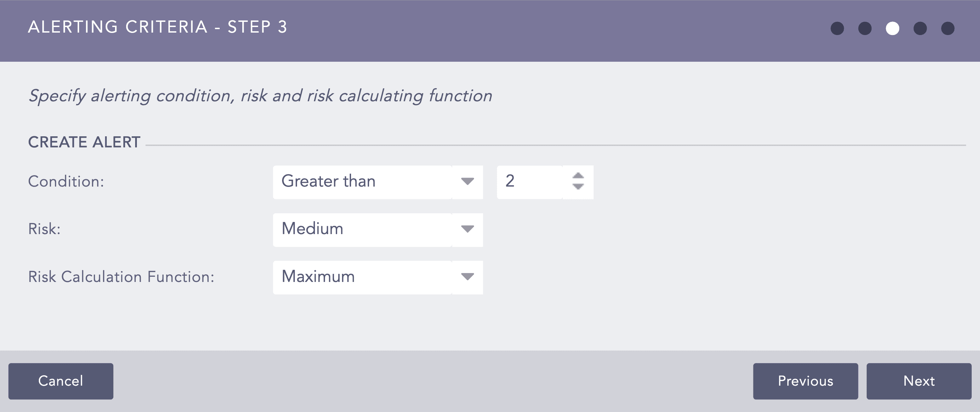Click the highlighted third step dot
The height and width of the screenshot is (412, 980).
(893, 28)
